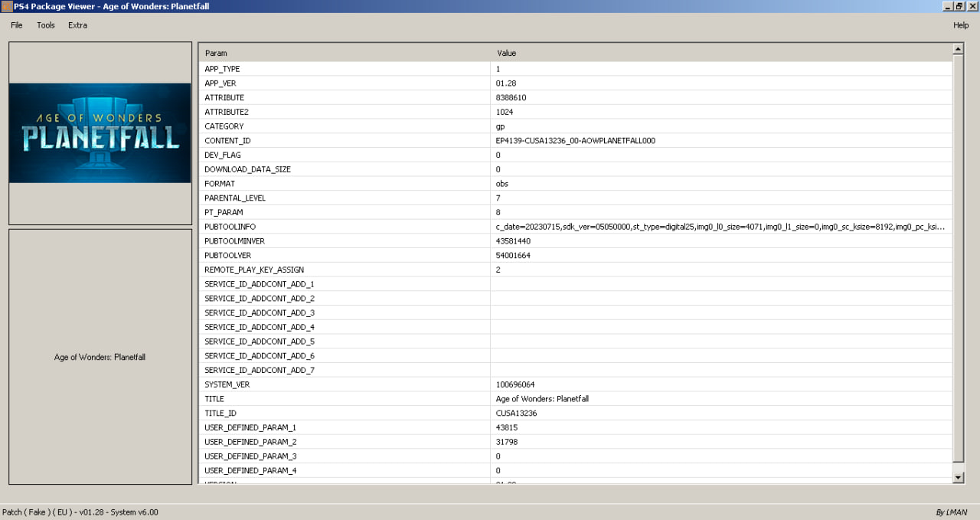
Task: Select the CATEGORY param
Action: point(224,126)
